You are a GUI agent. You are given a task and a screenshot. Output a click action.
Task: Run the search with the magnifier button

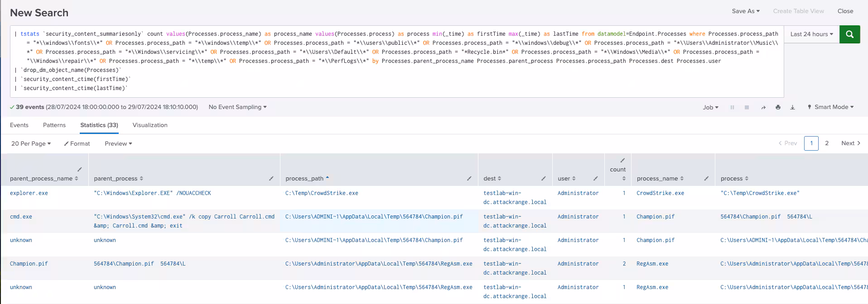849,34
